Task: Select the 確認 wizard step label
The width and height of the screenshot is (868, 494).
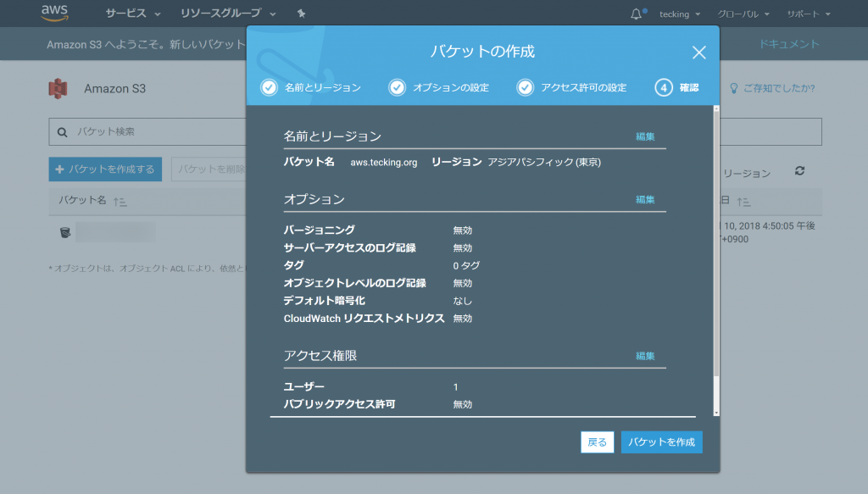Action: click(689, 87)
